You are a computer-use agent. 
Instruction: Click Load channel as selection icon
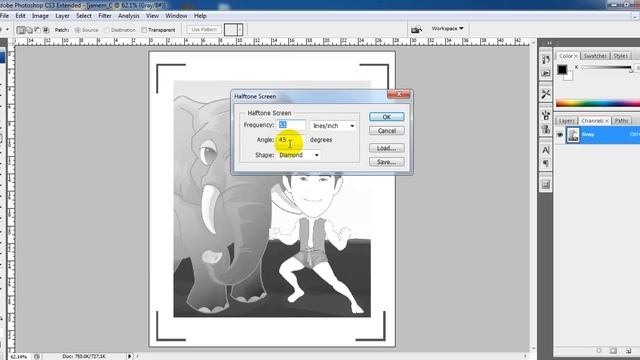[599, 351]
